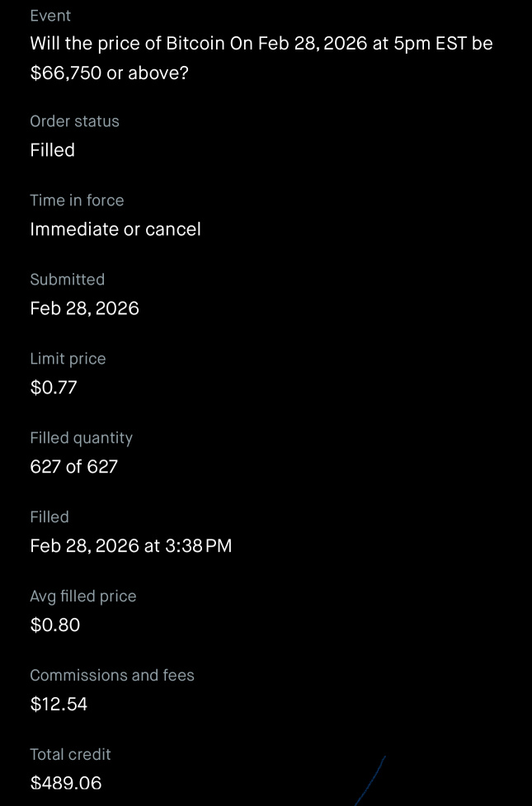Select the Bitcoin event question text
Image resolution: width=532 pixels, height=806 pixels.
tap(261, 58)
